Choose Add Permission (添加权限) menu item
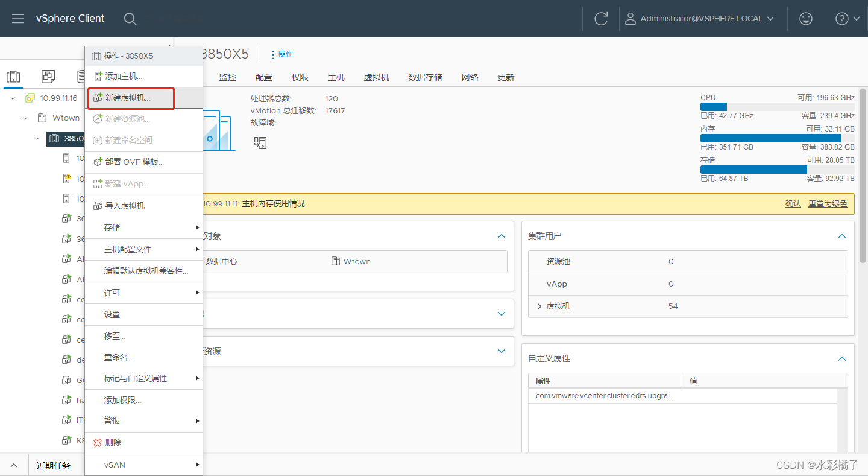Image resolution: width=868 pixels, height=476 pixels. (x=143, y=400)
